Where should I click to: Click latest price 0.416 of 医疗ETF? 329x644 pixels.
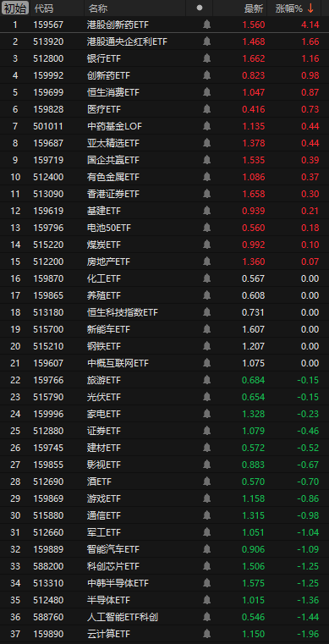[254, 109]
